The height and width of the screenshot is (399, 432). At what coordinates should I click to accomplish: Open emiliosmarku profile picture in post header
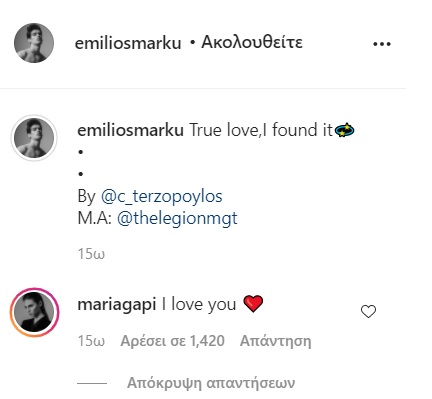point(34,43)
